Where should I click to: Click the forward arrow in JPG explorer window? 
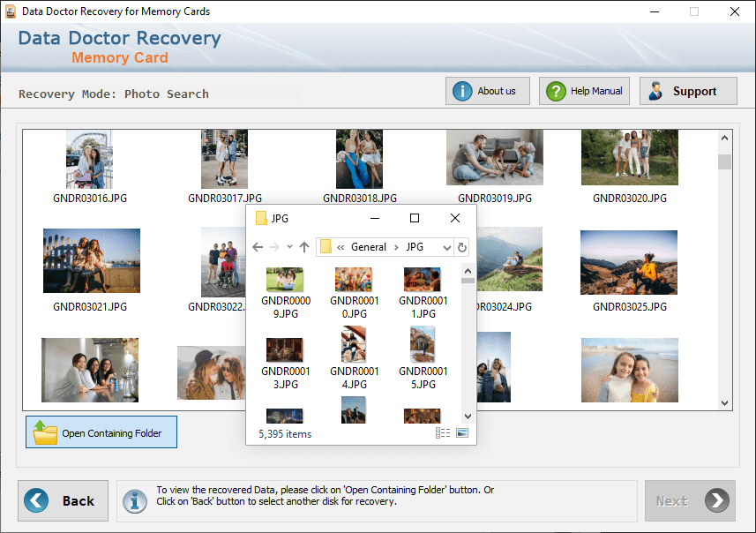tap(273, 247)
